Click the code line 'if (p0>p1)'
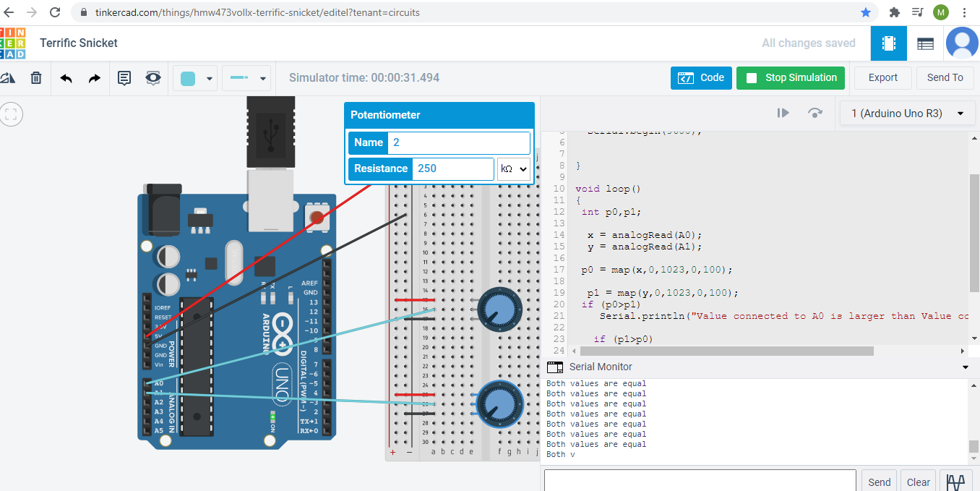 point(611,304)
